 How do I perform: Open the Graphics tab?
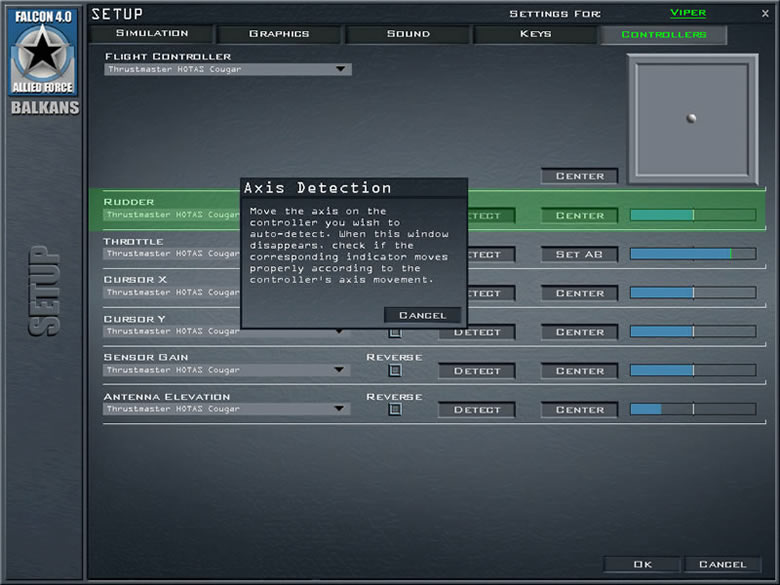click(x=280, y=34)
